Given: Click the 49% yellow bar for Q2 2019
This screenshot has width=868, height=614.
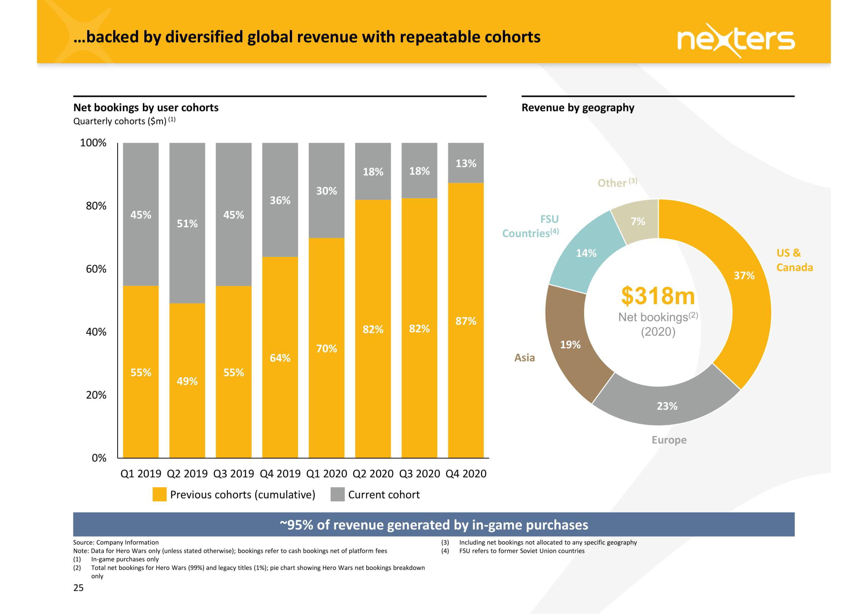Looking at the screenshot, I should point(187,381).
